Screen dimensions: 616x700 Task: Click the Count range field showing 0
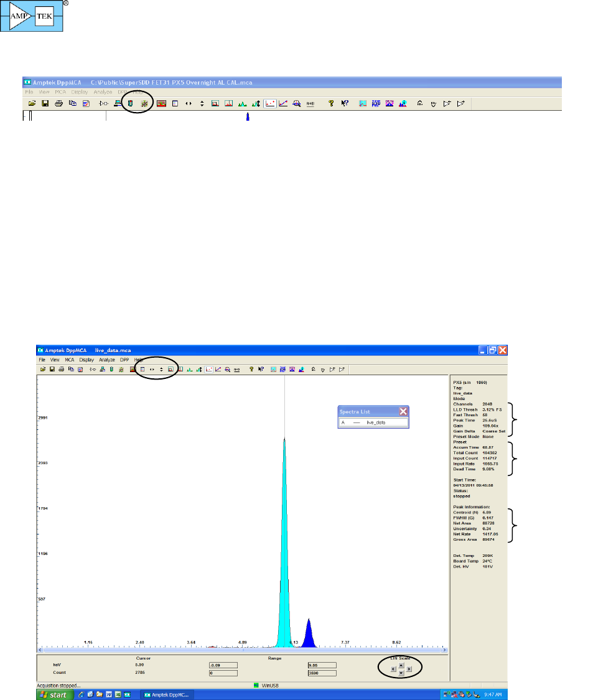[x=223, y=673]
